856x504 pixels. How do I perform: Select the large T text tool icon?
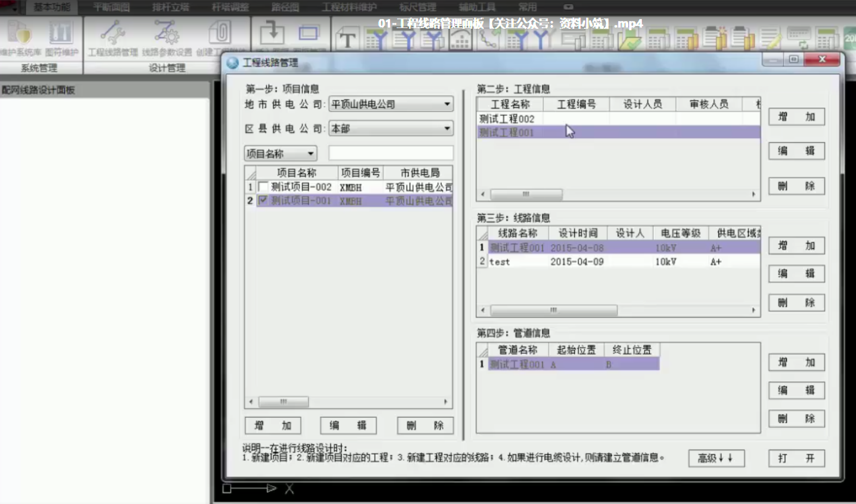[x=347, y=40]
